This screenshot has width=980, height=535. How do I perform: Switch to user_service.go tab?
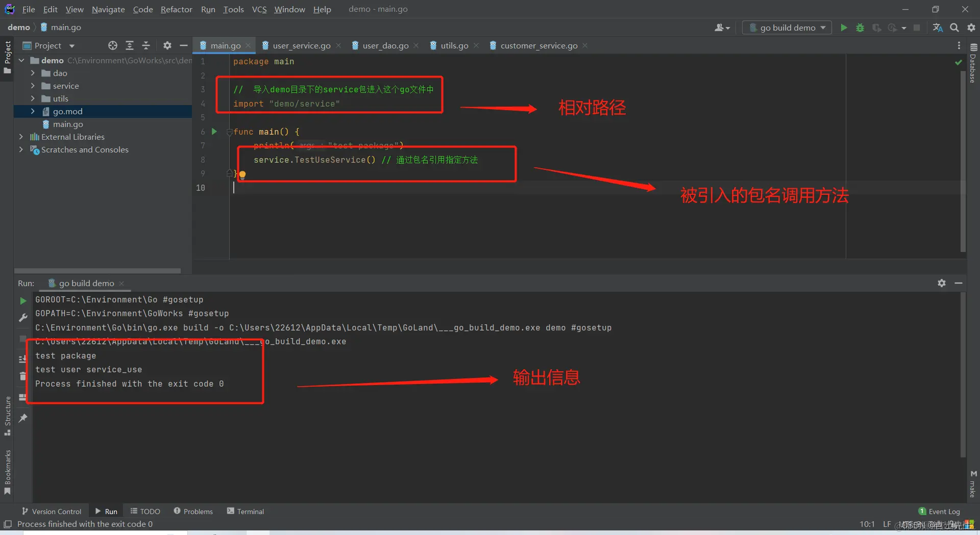coord(301,45)
